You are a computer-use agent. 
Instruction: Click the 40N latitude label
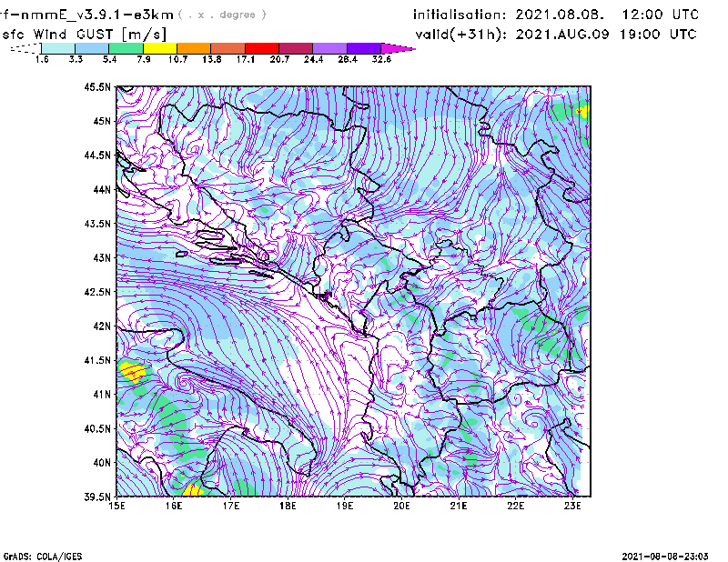point(102,463)
